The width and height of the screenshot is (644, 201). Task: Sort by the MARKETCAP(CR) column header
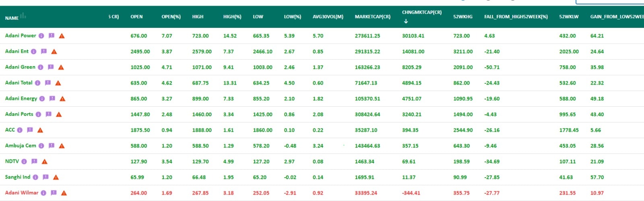pos(373,17)
